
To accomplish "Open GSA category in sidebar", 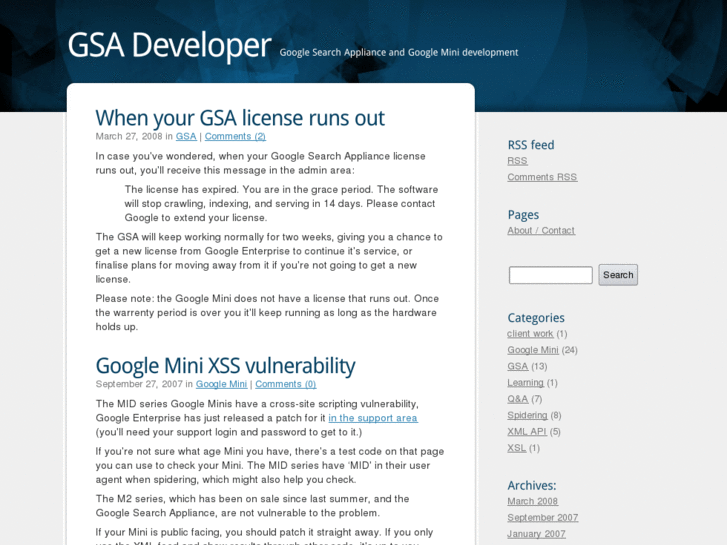I will tap(517, 366).
